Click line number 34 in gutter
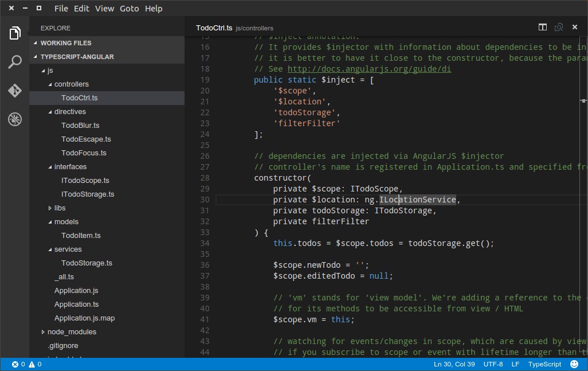Image resolution: width=588 pixels, height=371 pixels. pyautogui.click(x=205, y=243)
